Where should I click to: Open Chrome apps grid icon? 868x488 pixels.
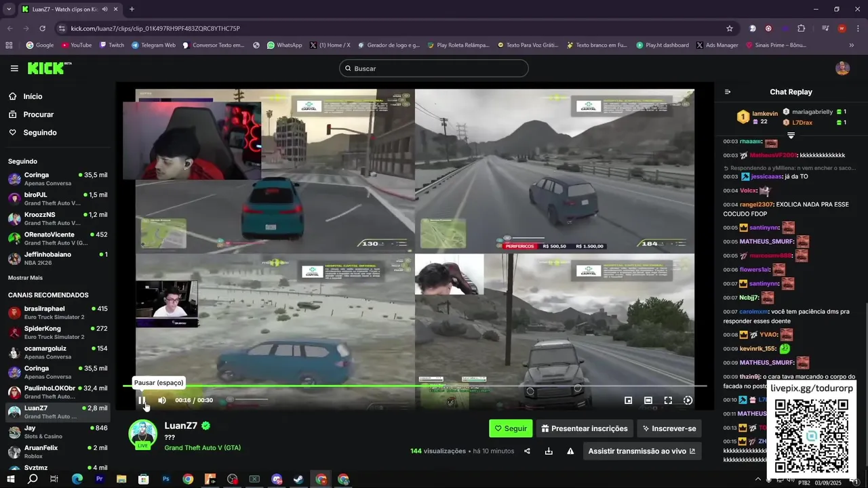click(x=9, y=45)
